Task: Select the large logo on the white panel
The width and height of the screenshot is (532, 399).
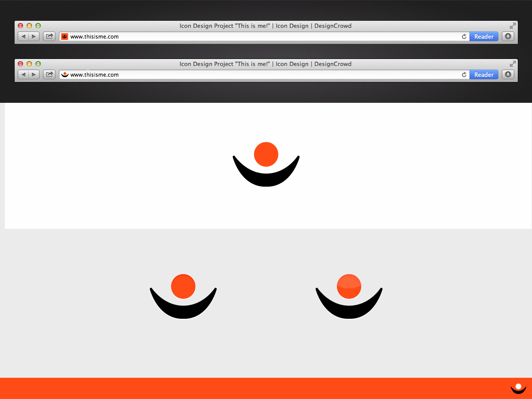Action: 266,164
